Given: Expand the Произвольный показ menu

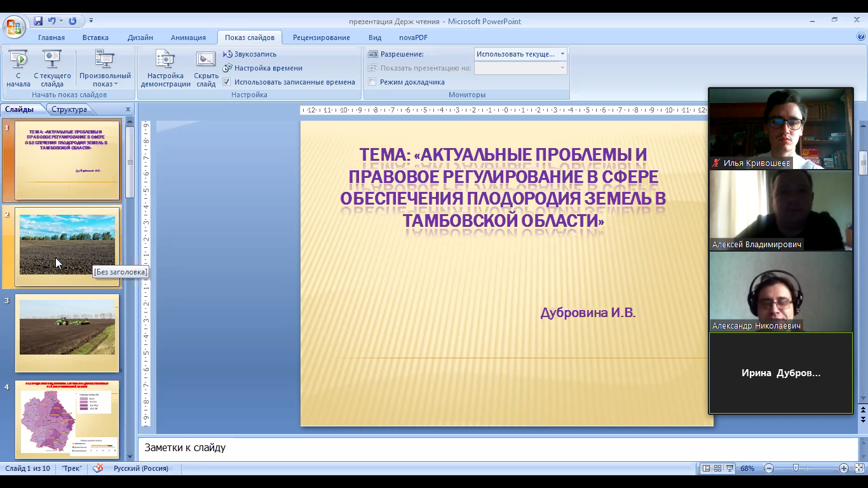Looking at the screenshot, I should click(105, 69).
